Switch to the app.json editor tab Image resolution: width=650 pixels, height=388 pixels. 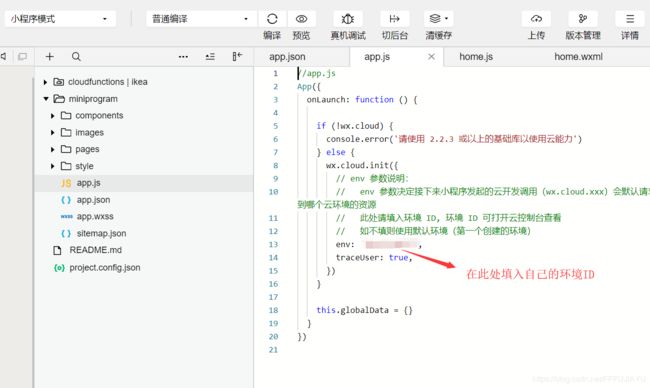287,57
